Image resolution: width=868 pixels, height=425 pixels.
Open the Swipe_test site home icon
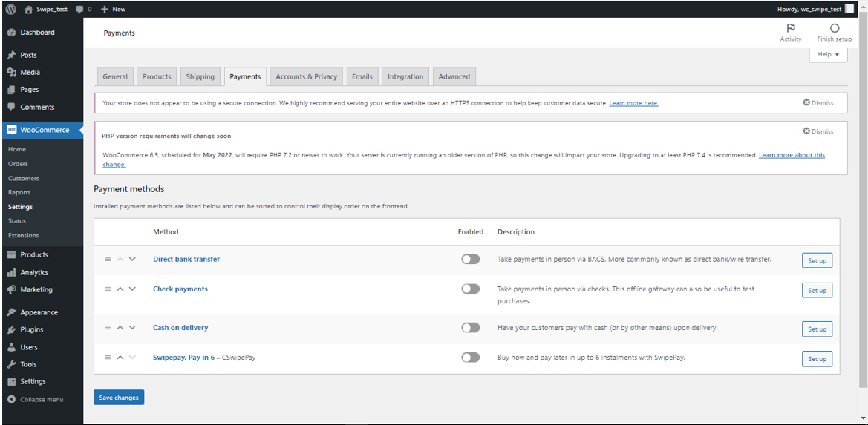coord(29,9)
